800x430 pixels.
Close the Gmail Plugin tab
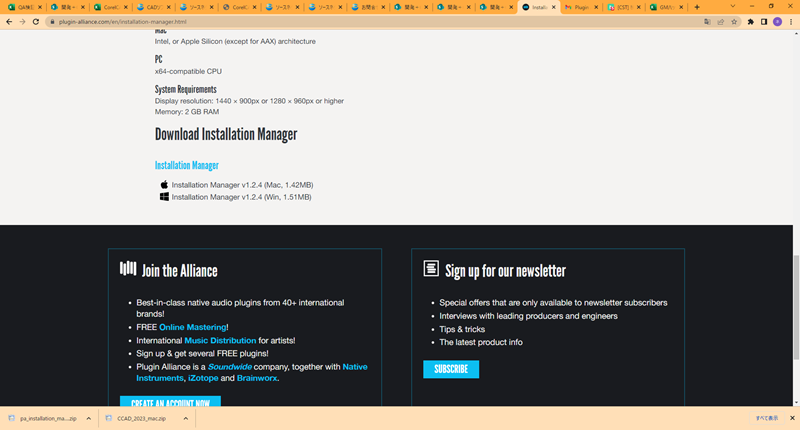click(x=596, y=7)
